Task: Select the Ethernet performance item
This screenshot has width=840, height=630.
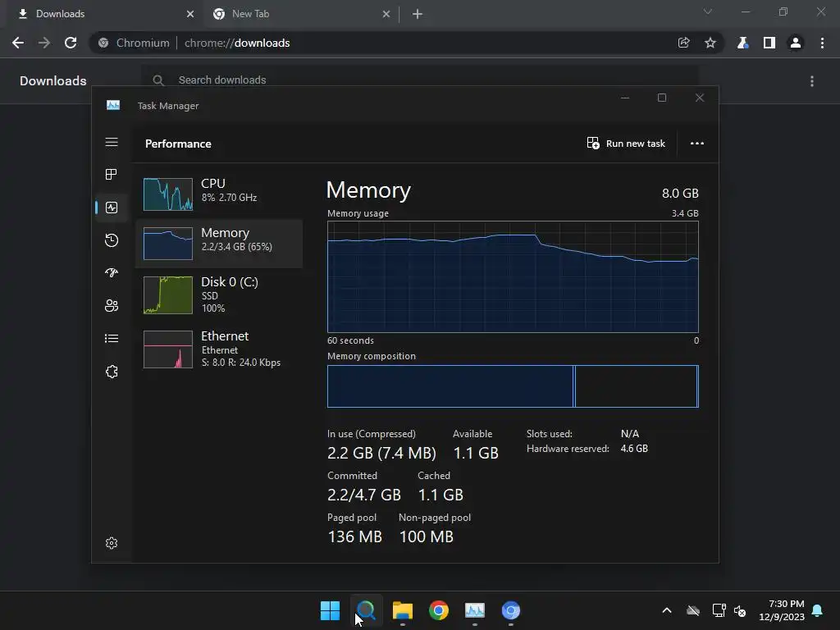Action: (218, 349)
